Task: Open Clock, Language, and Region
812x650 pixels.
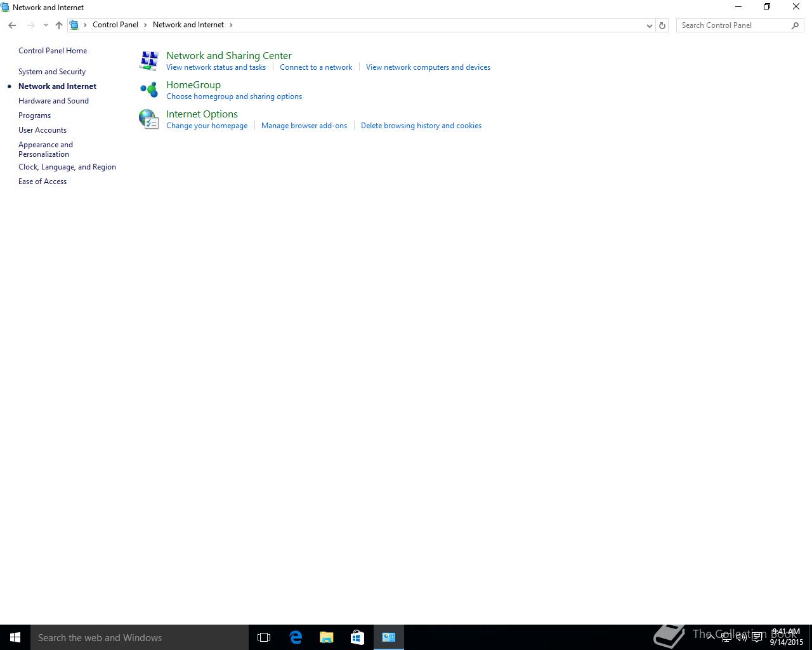Action: 67,167
